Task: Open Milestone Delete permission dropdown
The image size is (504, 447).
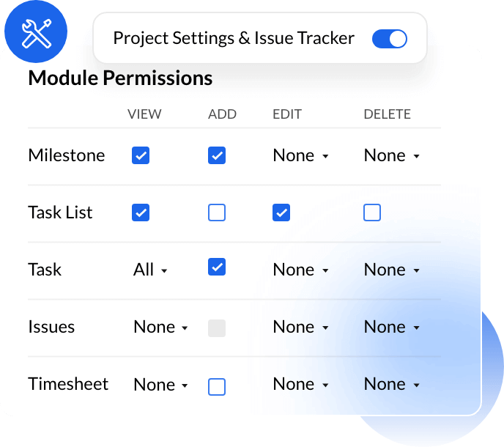Action: coord(391,155)
